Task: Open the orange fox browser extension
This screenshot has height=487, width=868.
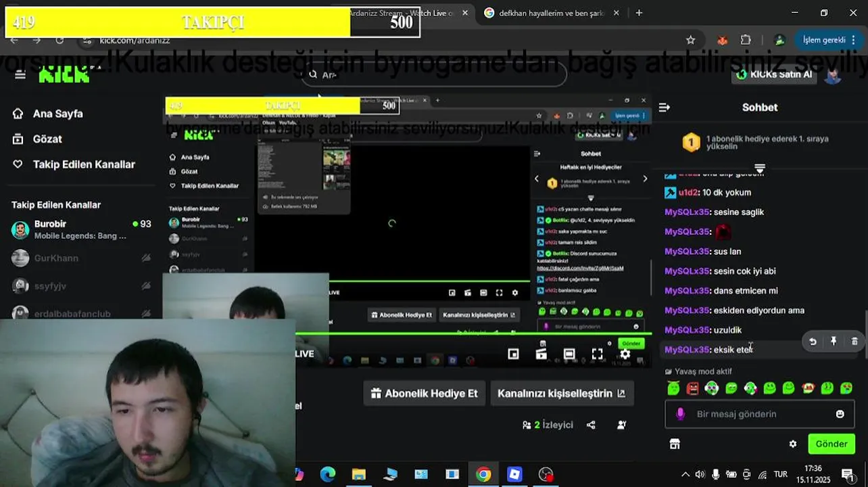Action: pos(722,41)
